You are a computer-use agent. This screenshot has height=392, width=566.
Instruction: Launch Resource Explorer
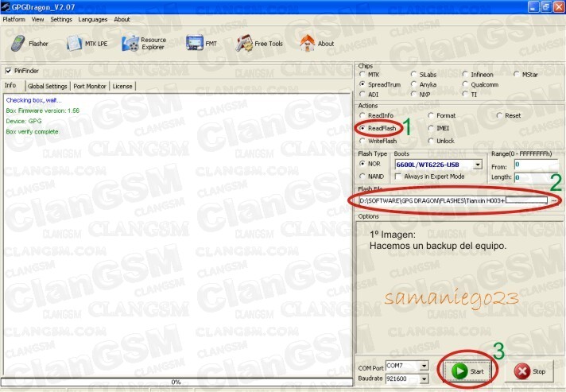point(144,44)
